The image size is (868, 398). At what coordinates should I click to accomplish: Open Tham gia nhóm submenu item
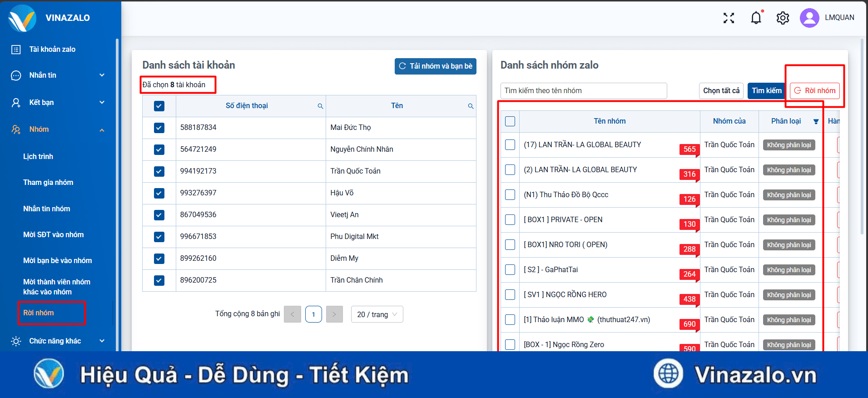(x=48, y=182)
